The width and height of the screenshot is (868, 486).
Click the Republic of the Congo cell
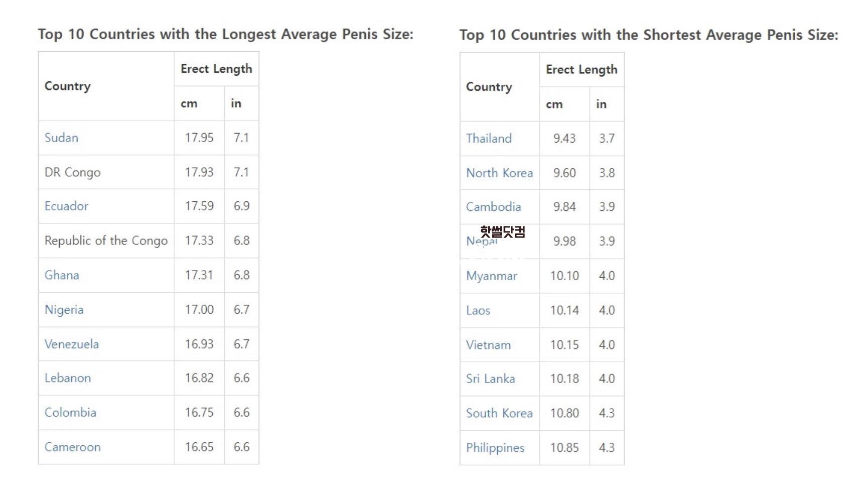tap(106, 240)
